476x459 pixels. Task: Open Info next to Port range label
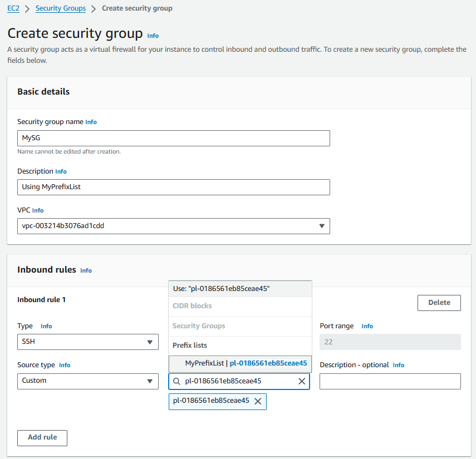pos(367,326)
